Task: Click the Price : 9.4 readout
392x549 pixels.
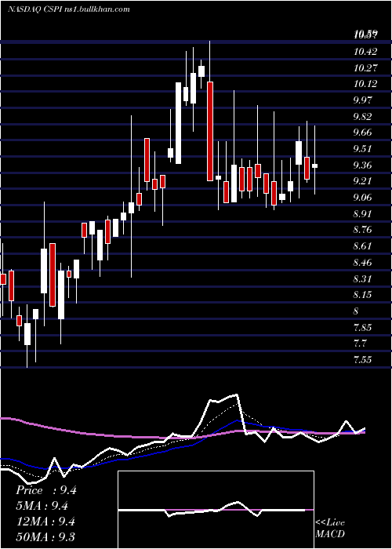Action: point(46,490)
